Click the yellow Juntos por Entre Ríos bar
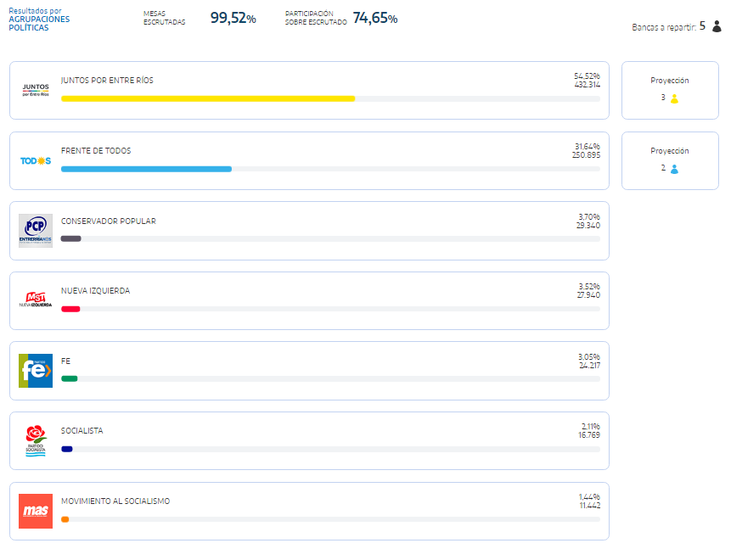Viewport: 731px width, 560px height. tap(208, 98)
